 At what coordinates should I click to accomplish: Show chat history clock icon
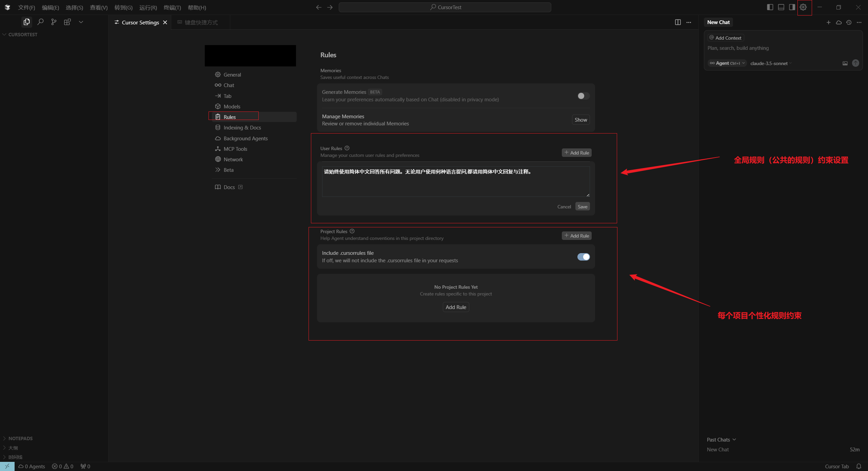coord(849,22)
